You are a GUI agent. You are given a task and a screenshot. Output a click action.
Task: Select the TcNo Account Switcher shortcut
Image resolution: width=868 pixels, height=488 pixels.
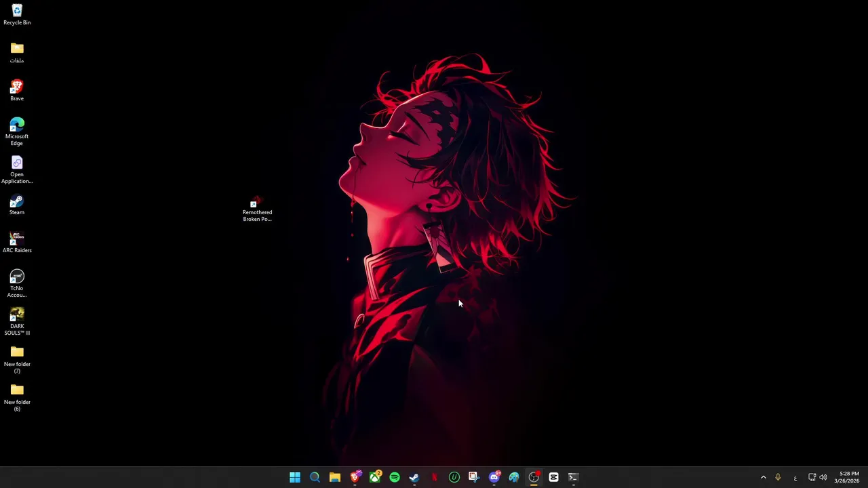tap(17, 283)
